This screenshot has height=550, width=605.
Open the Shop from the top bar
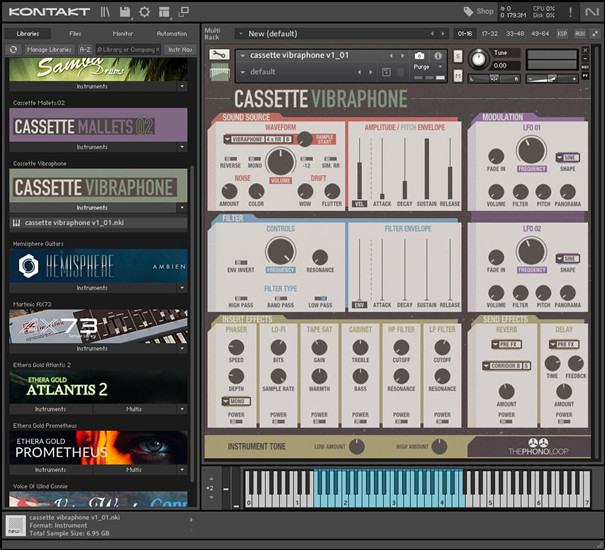[479, 12]
